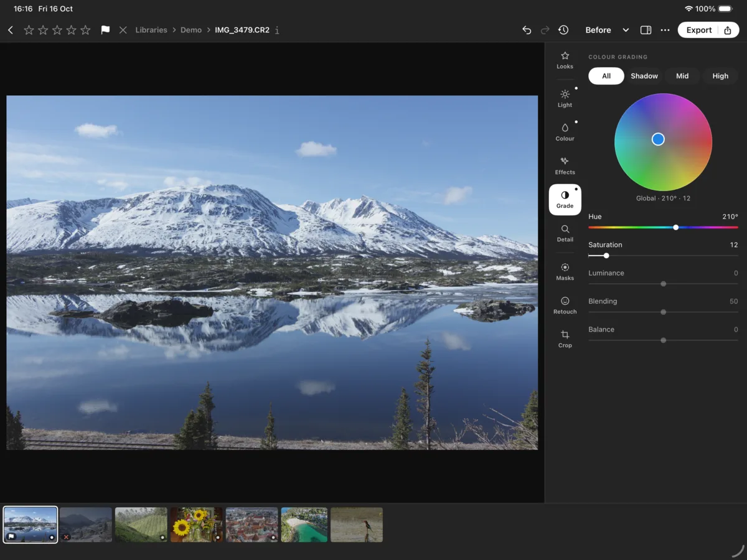The width and height of the screenshot is (747, 560).
Task: Open the Detail panel
Action: 565,233
